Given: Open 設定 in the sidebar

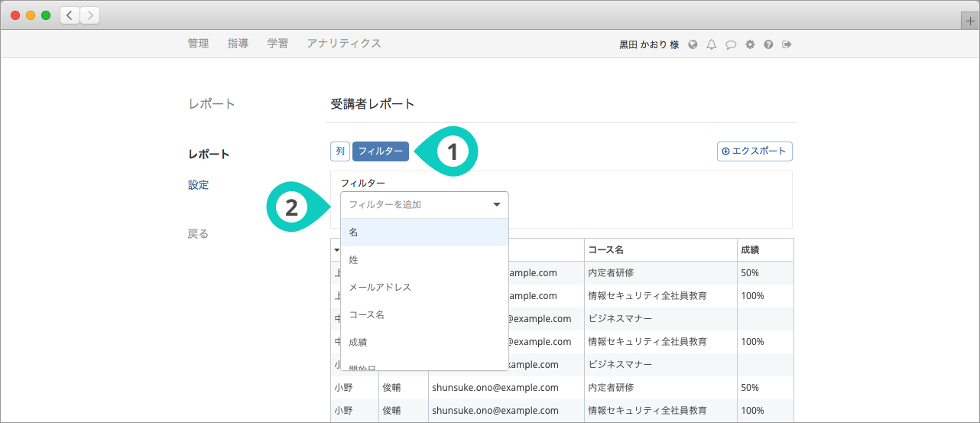Looking at the screenshot, I should tap(198, 185).
